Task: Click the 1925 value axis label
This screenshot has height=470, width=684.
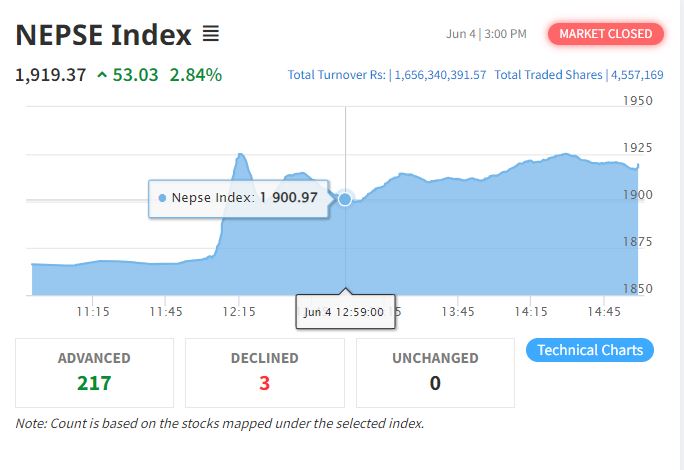Action: click(x=637, y=148)
